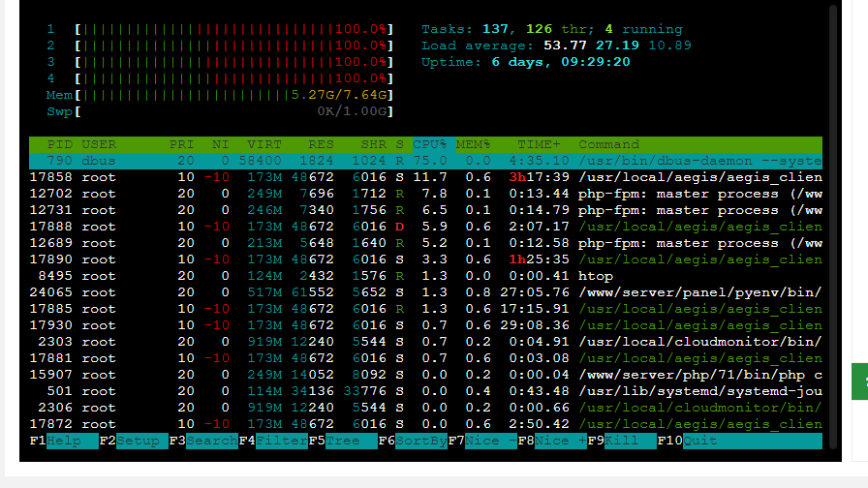
Task: Select systemd-journal process row 501
Action: point(425,391)
